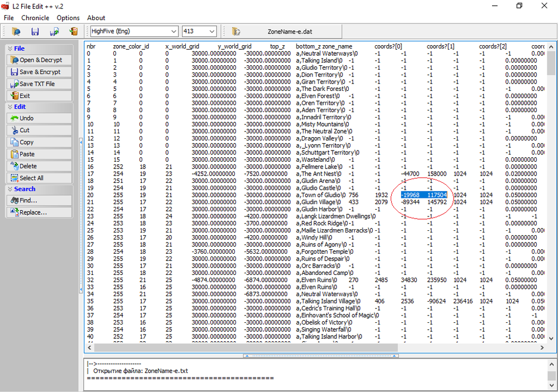Click the exit door toolbar icon
Image resolution: width=558 pixels, height=392 pixels.
tap(73, 32)
